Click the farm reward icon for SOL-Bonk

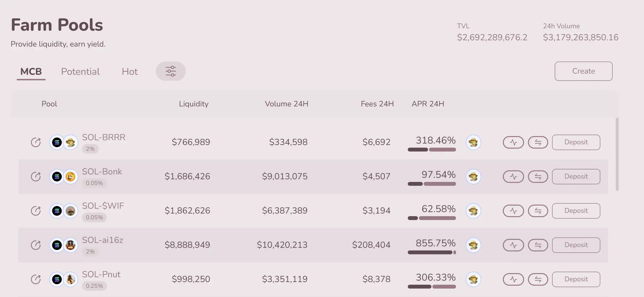[x=473, y=177]
